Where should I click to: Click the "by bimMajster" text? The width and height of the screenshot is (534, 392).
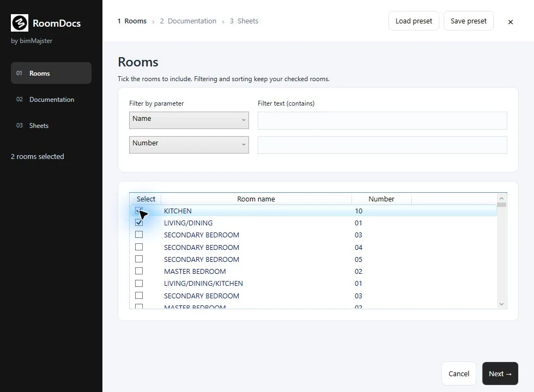click(32, 41)
